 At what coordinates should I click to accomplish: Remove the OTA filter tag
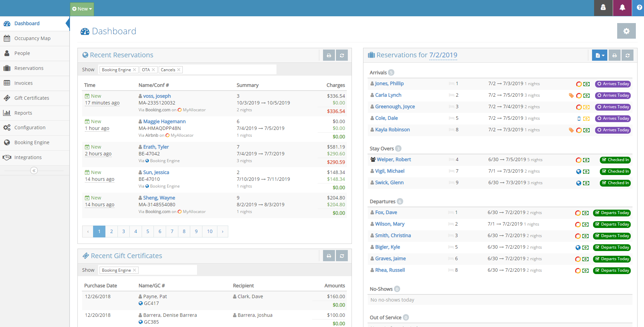[153, 70]
